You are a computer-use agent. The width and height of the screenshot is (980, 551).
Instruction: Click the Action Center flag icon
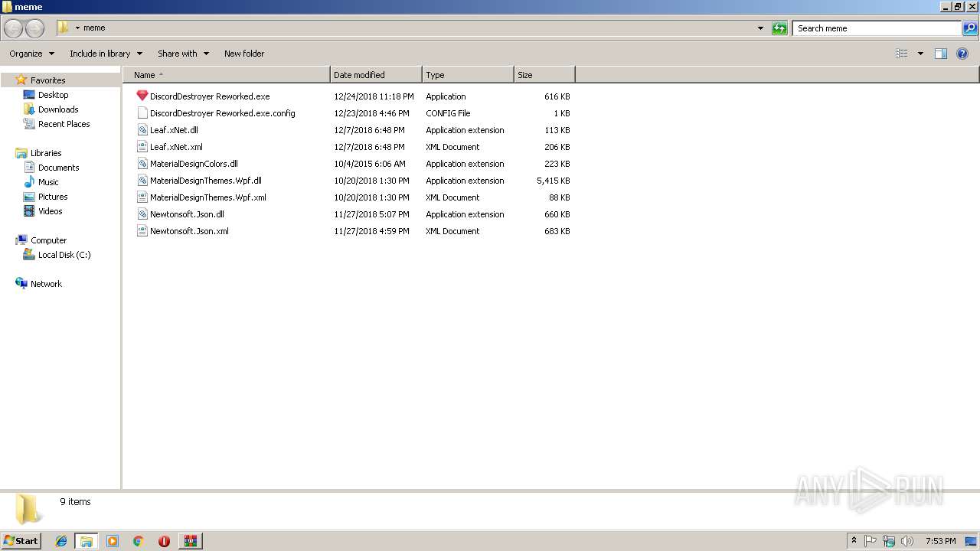pyautogui.click(x=871, y=541)
